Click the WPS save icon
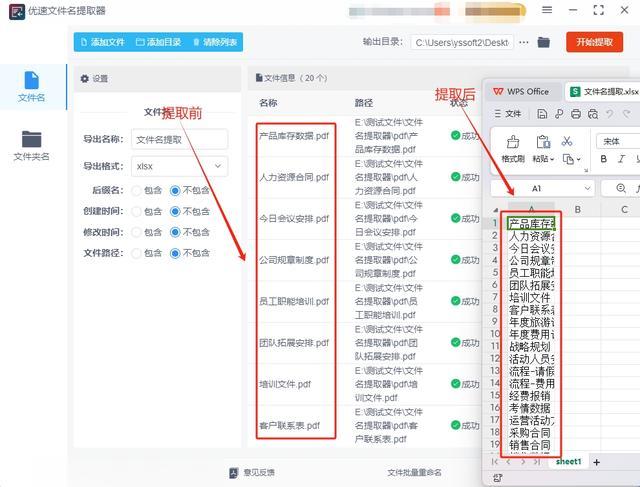 coord(542,114)
